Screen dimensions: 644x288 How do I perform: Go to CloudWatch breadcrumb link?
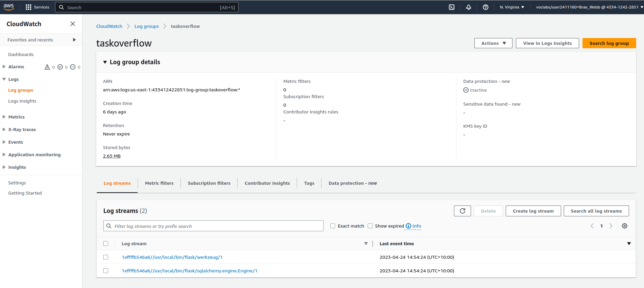pos(109,26)
